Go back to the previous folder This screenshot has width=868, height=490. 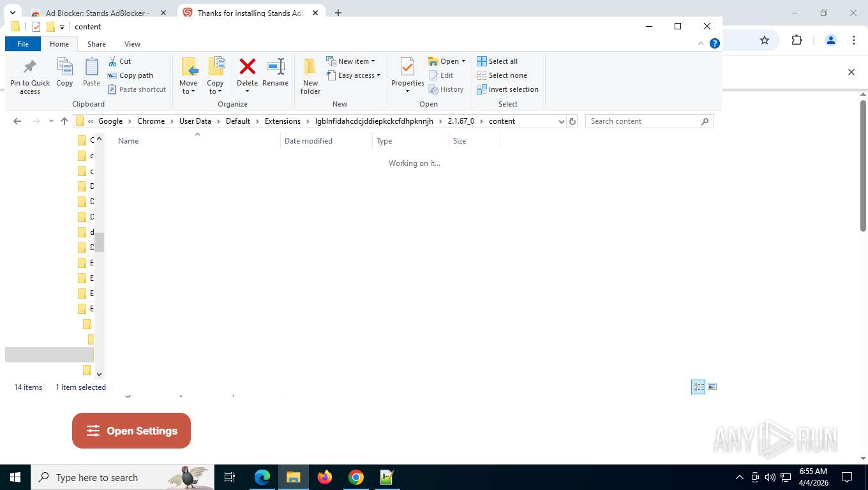pos(17,121)
